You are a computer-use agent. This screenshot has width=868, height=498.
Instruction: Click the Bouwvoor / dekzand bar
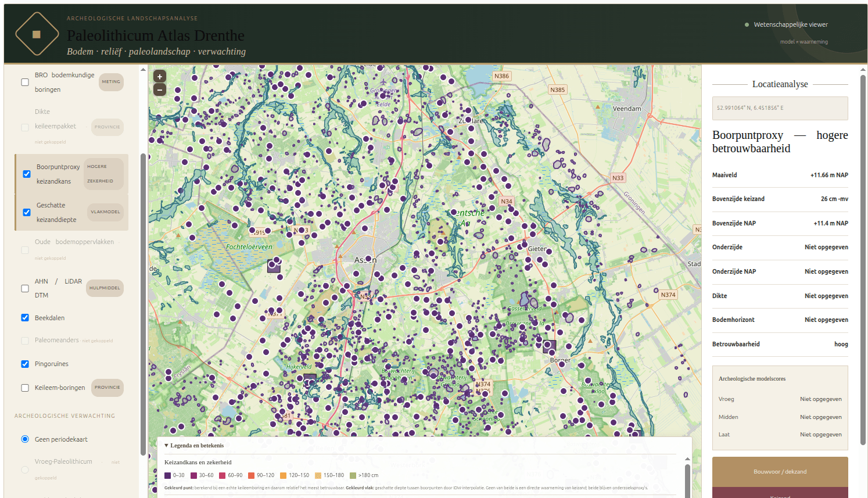tap(780, 472)
